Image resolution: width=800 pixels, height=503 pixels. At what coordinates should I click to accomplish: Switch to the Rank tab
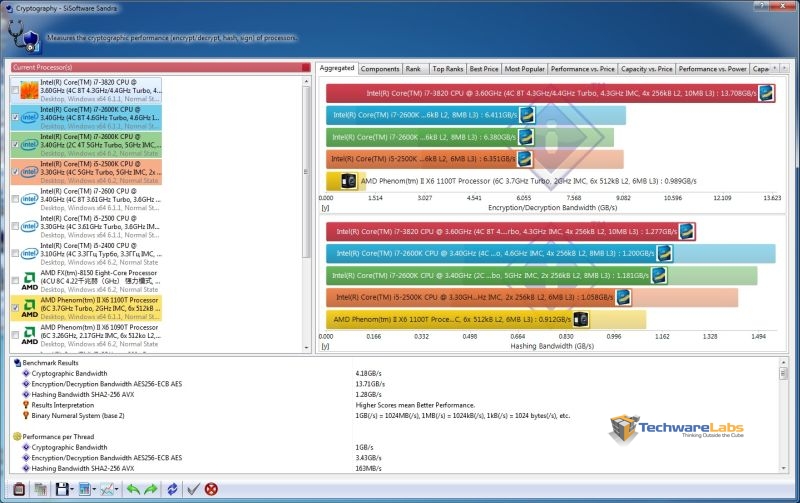click(x=413, y=69)
